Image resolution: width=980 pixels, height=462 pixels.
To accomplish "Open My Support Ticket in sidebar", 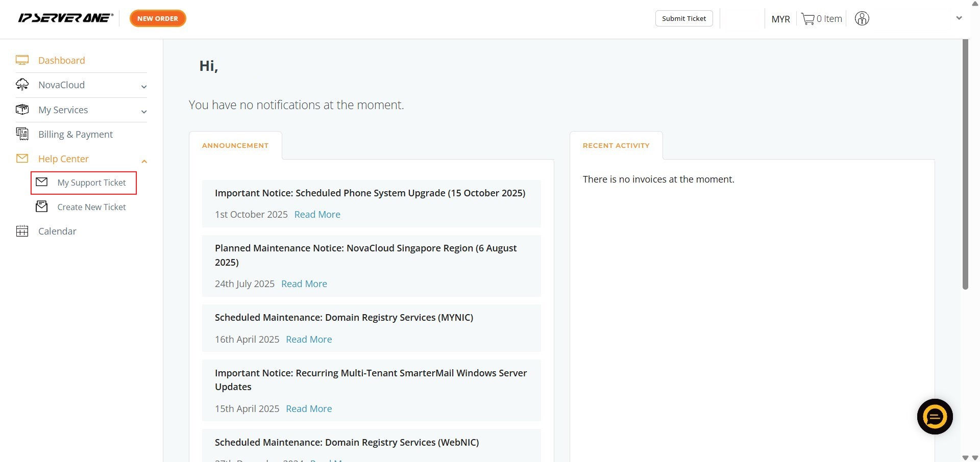I will [91, 183].
